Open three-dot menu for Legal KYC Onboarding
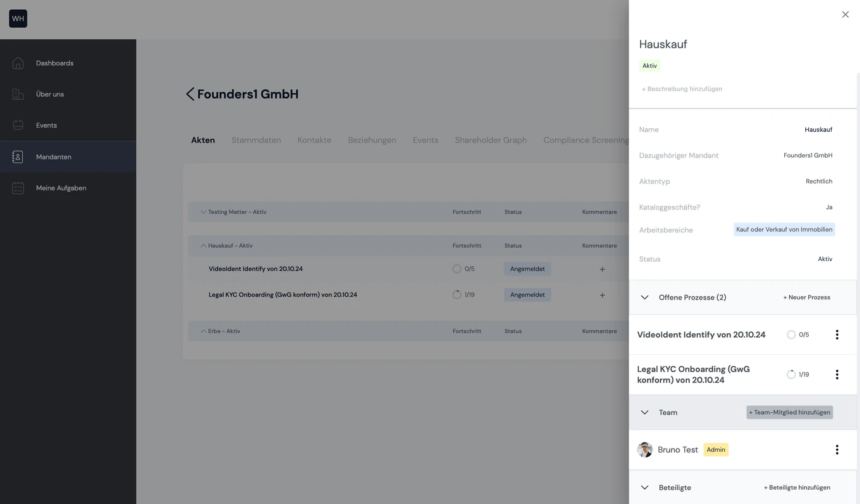Screen dimensions: 860x504 837,375
